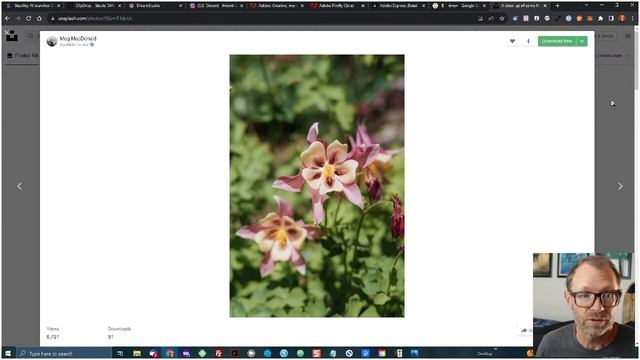Open download size options dropdown arrow
This screenshot has height=360, width=640.
tap(582, 41)
